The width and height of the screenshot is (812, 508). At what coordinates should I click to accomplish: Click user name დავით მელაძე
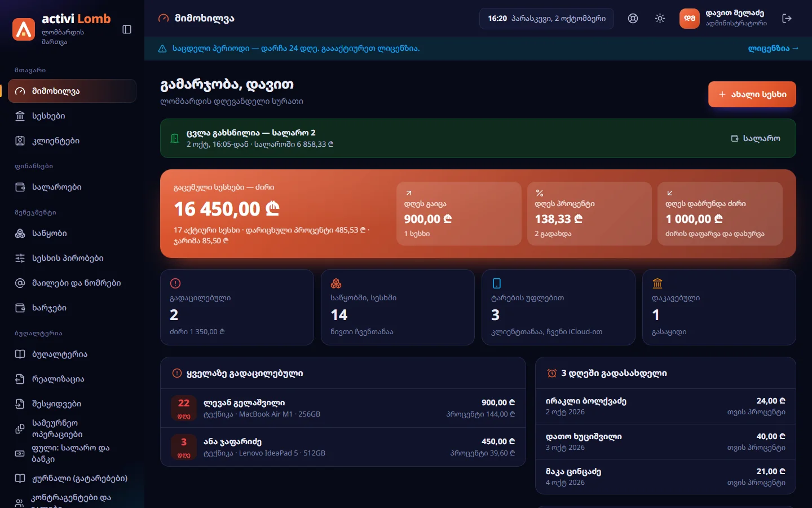pos(735,13)
